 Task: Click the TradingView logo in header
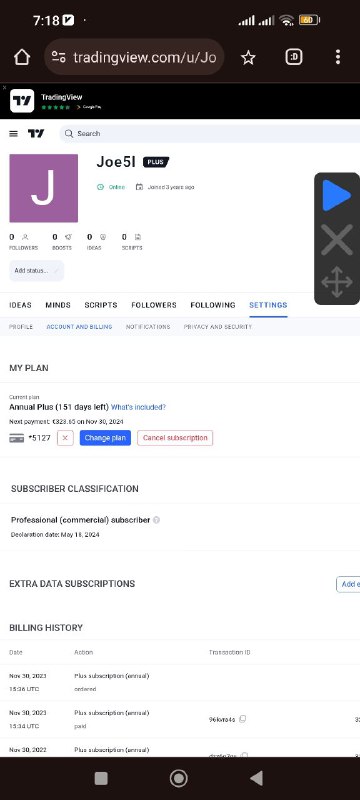click(36, 134)
